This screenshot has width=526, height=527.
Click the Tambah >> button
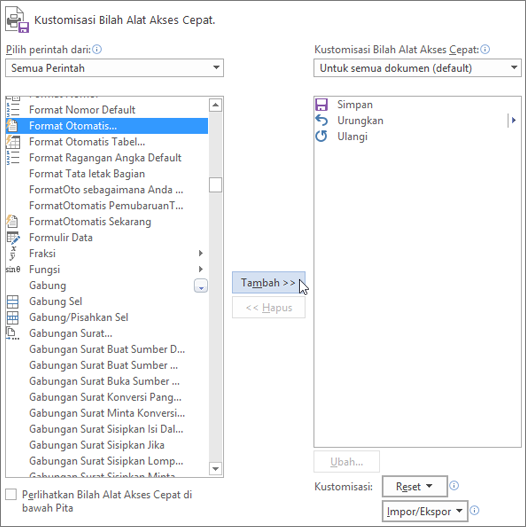tap(269, 282)
